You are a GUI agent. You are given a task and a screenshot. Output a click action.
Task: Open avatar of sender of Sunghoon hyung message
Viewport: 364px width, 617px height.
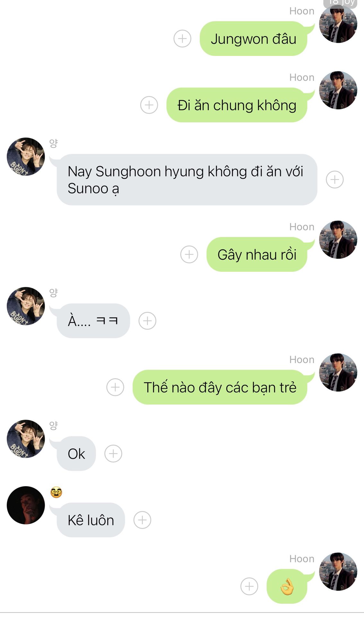26,157
